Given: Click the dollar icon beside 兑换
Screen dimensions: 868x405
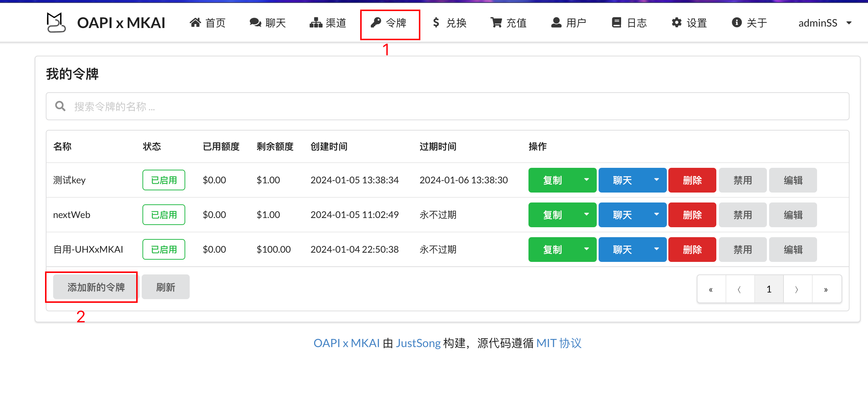Looking at the screenshot, I should click(x=436, y=23).
